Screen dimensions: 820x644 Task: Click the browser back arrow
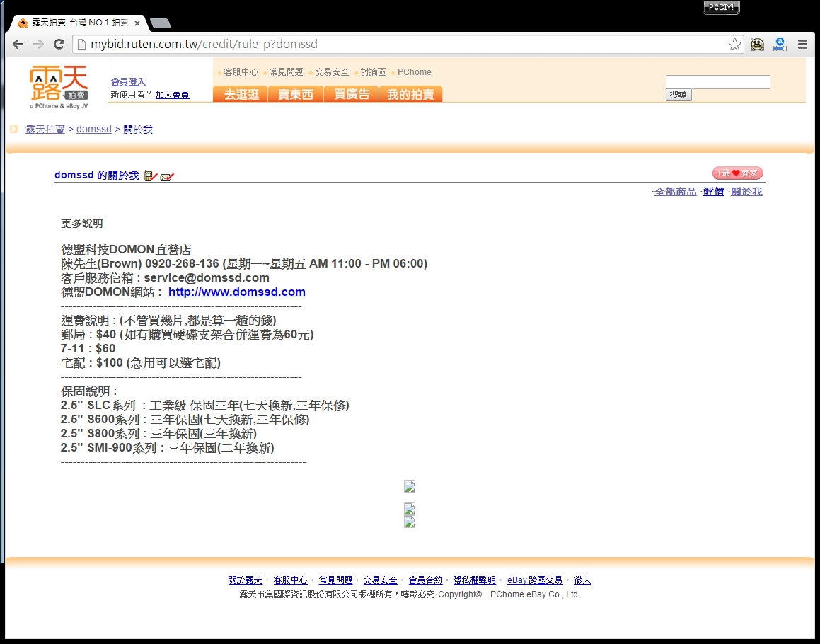(x=18, y=45)
